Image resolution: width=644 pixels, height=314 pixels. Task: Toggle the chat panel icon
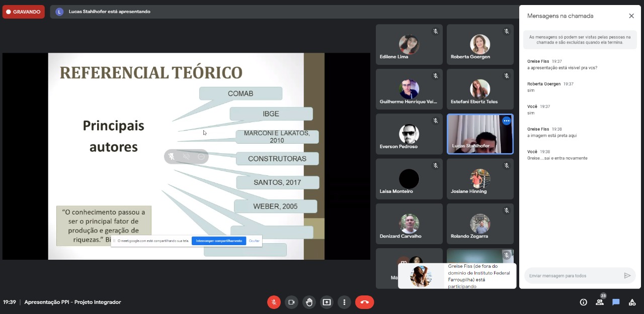click(616, 302)
